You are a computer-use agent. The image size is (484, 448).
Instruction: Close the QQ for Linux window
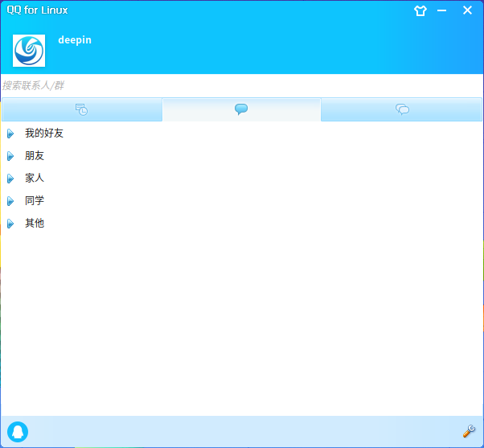point(467,10)
